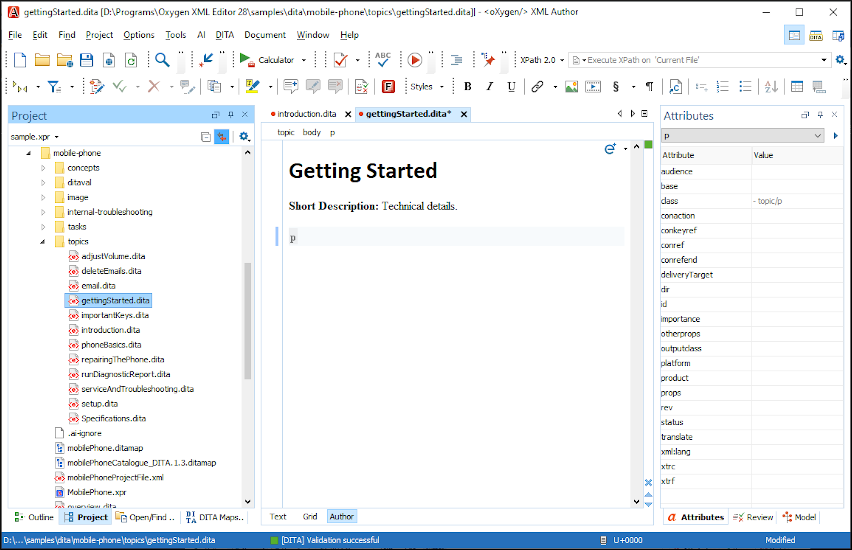Screen dimensions: 852x550
Task: Toggle underline formatting
Action: (511, 87)
